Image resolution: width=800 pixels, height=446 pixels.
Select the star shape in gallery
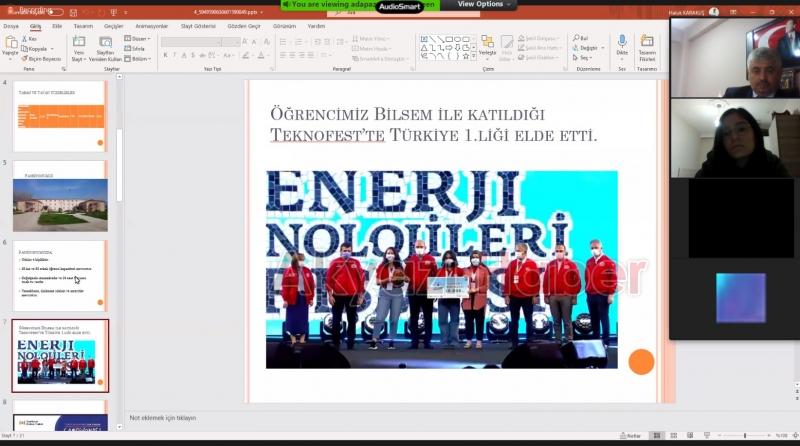tap(465, 56)
